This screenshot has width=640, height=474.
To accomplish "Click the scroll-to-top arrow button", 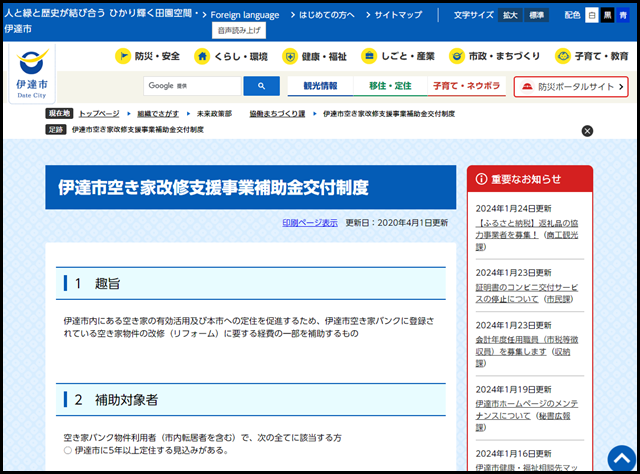I will click(621, 459).
